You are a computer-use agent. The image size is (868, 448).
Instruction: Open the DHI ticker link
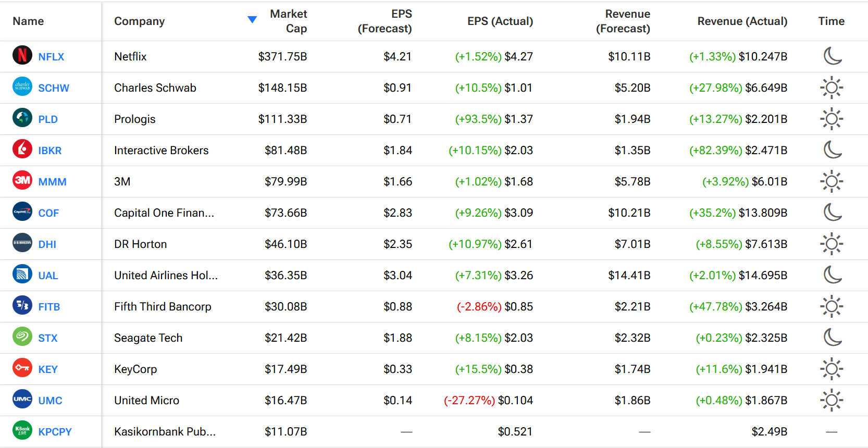click(x=47, y=244)
